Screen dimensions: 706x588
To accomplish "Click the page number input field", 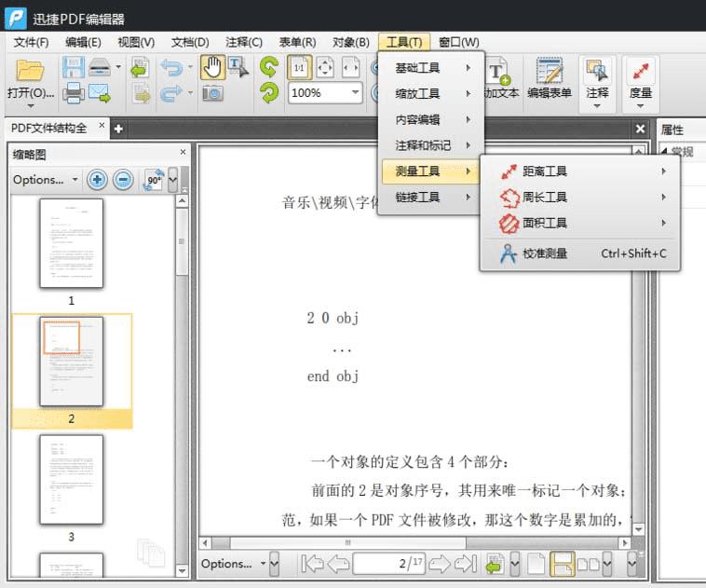I will point(389,563).
